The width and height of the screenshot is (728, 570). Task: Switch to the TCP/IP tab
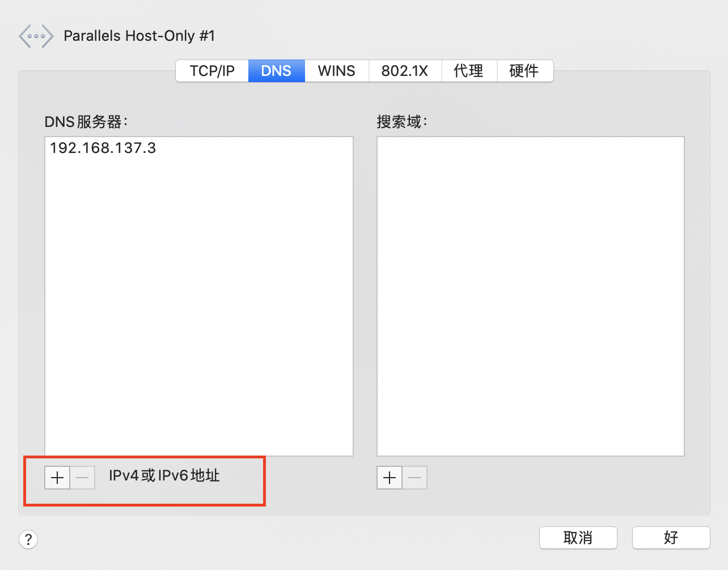212,71
